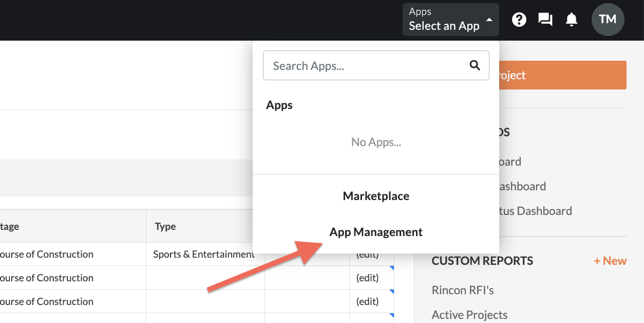Open the chat messages icon
The width and height of the screenshot is (644, 323).
click(545, 20)
